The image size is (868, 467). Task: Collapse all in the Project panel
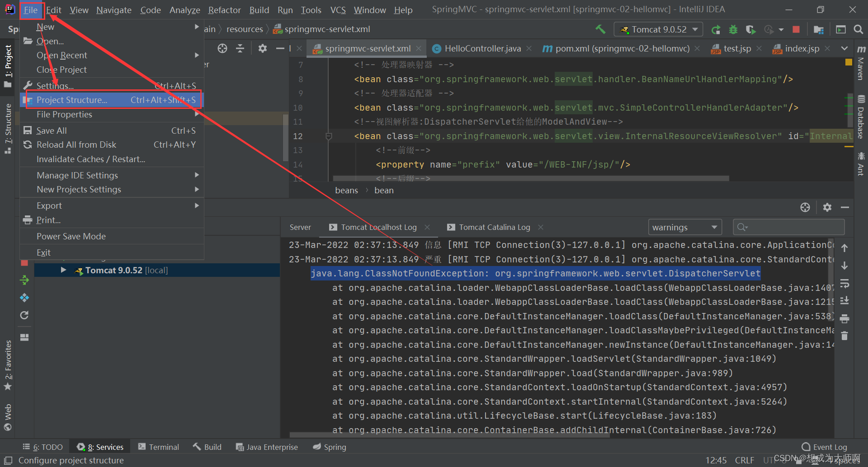point(240,48)
